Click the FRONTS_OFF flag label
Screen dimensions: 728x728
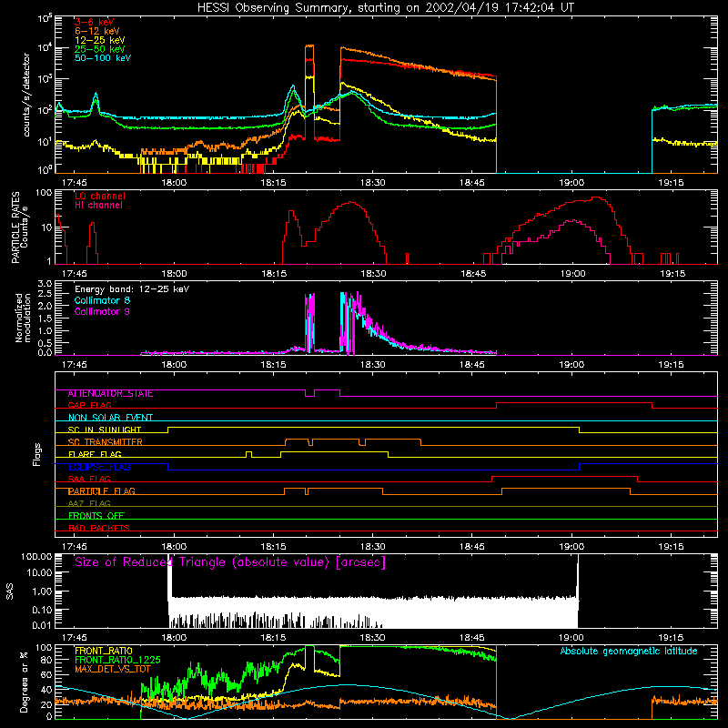pos(96,516)
